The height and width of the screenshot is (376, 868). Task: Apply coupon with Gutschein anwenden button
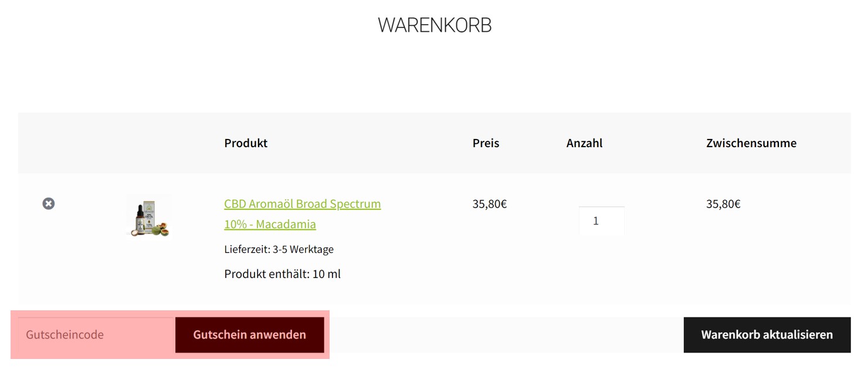pyautogui.click(x=250, y=335)
